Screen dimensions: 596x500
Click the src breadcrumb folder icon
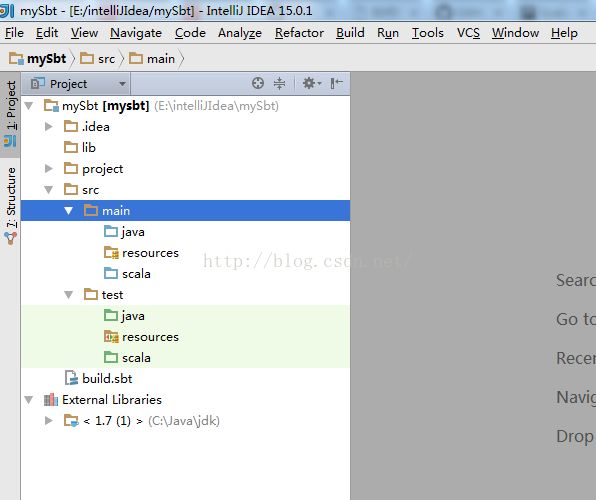87,58
